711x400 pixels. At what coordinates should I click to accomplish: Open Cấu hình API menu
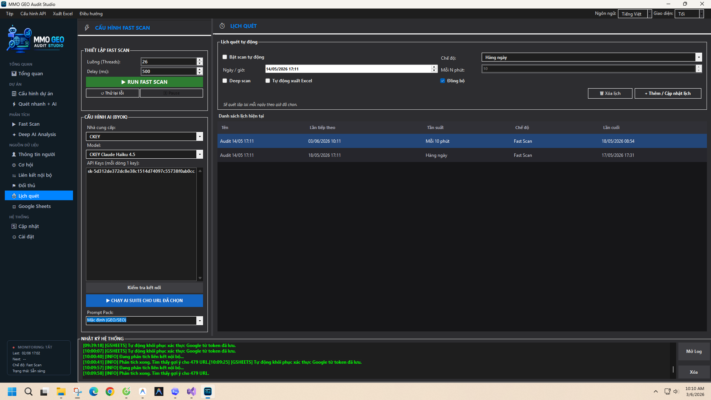(33, 14)
